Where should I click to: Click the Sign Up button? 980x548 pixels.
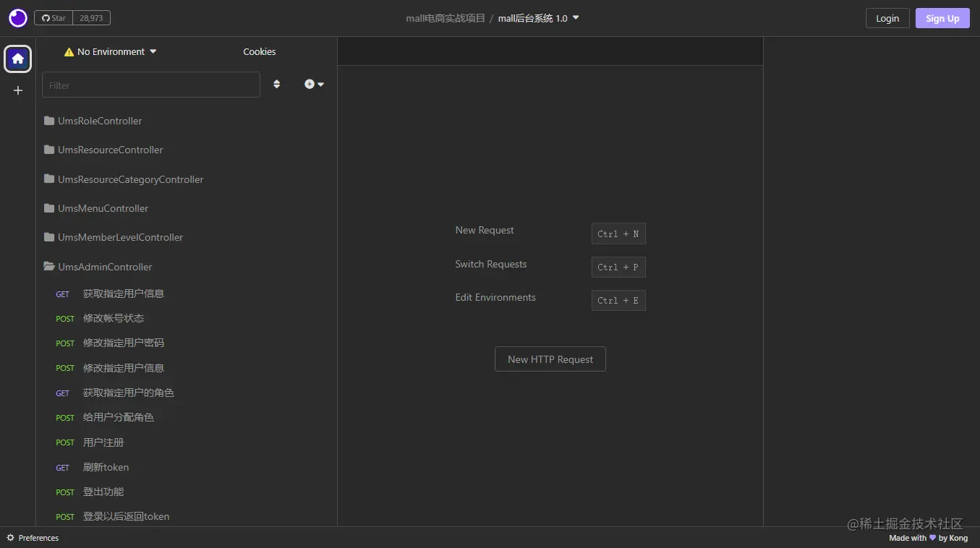coord(942,18)
